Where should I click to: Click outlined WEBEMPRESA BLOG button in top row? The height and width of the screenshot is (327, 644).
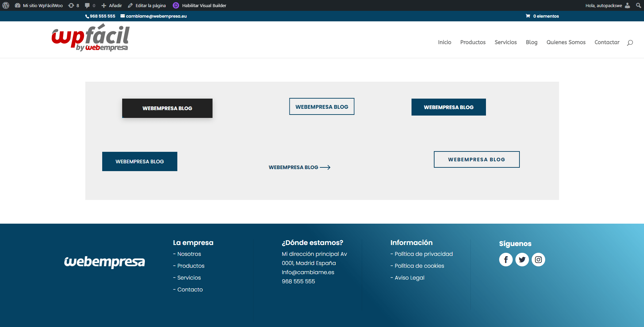point(322,107)
